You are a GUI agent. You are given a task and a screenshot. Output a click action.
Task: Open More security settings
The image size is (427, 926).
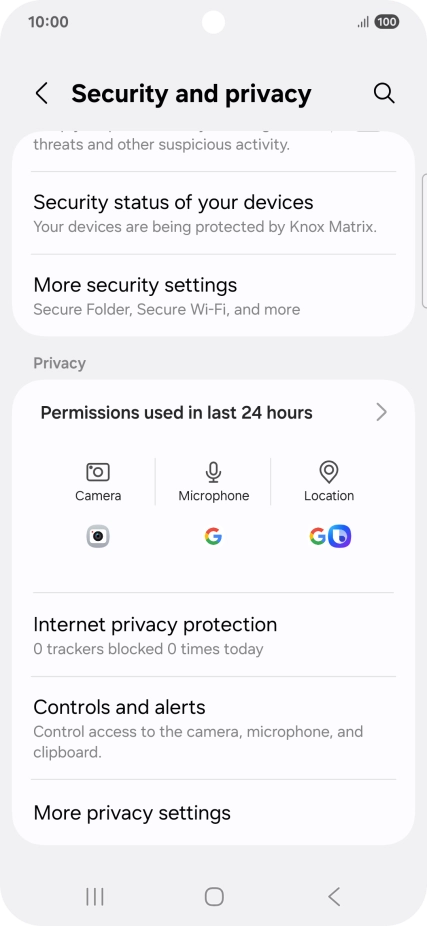(213, 295)
